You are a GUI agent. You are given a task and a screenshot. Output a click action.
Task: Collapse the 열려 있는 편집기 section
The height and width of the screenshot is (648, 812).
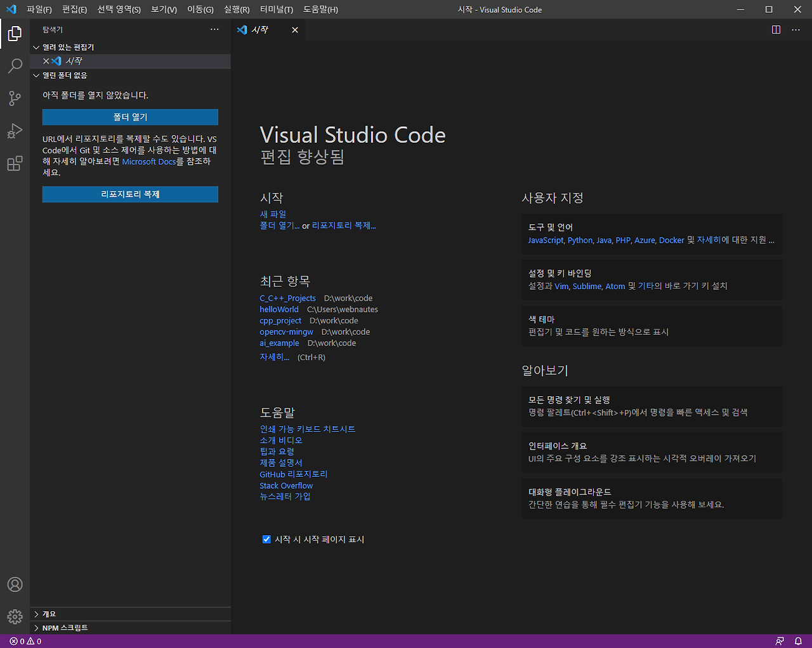[130, 48]
